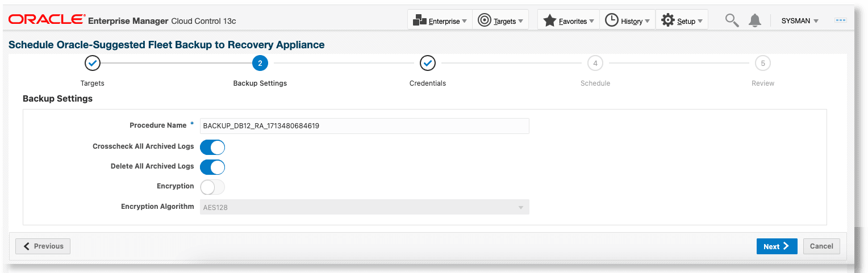Go to the Targets wizard step circle
Screen dimensions: 868x273
(93, 63)
